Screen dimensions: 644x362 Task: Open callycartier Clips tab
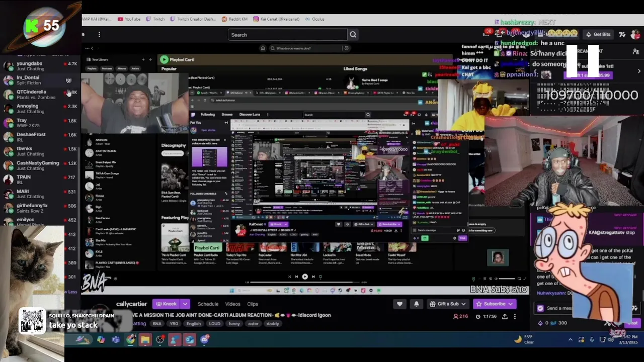[253, 304]
